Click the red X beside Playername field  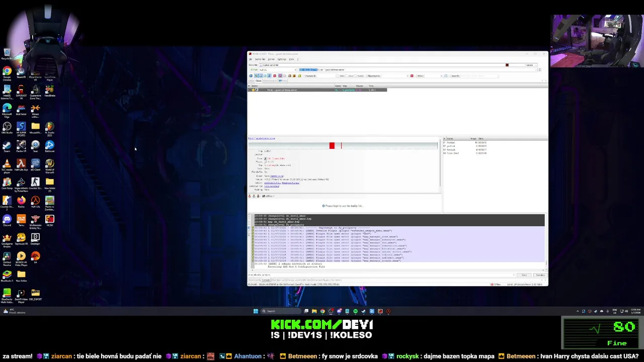click(x=412, y=76)
